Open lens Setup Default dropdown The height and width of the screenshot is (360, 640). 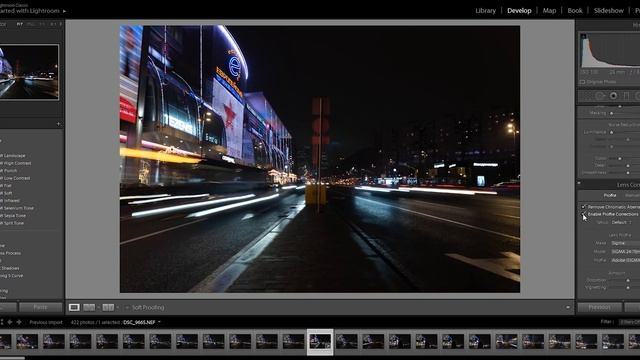pos(620,222)
